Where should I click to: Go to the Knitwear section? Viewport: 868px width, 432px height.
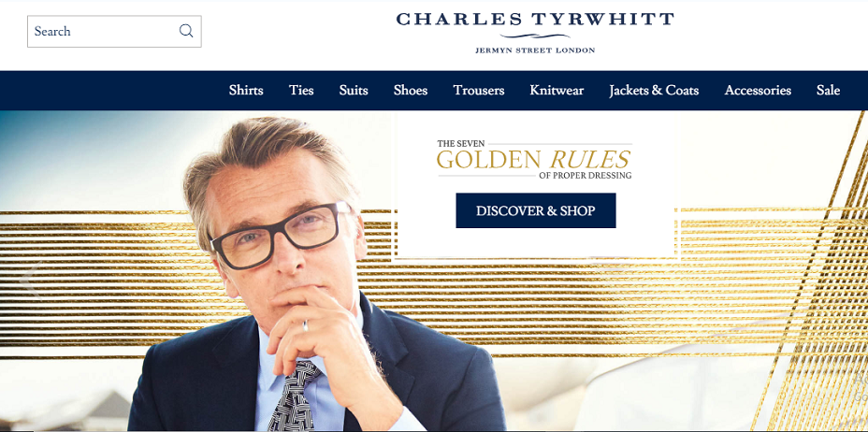(x=557, y=90)
